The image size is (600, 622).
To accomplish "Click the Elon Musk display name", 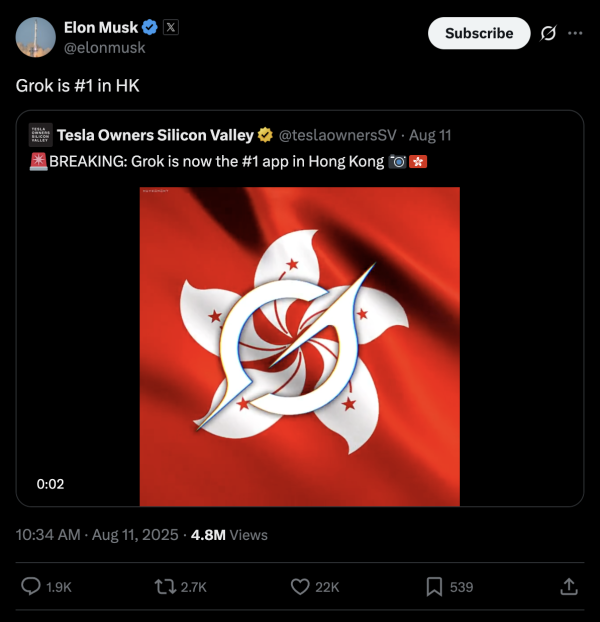I will tap(100, 28).
